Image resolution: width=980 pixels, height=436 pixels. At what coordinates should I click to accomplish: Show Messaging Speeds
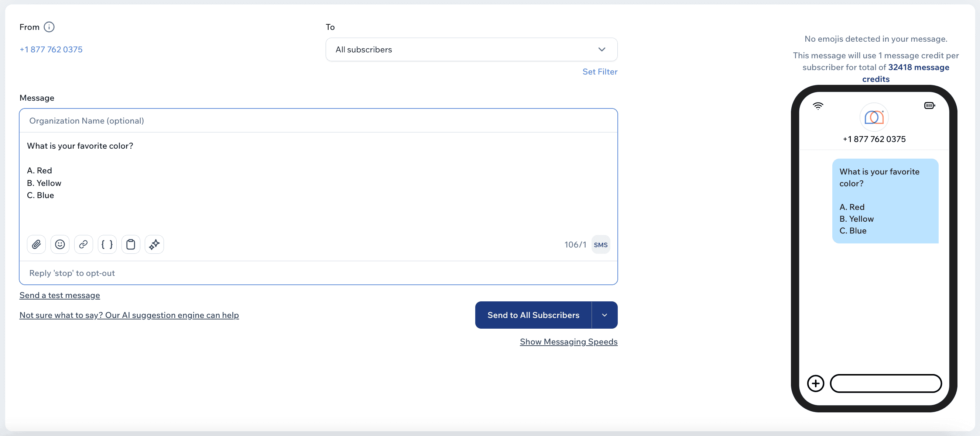pyautogui.click(x=568, y=341)
